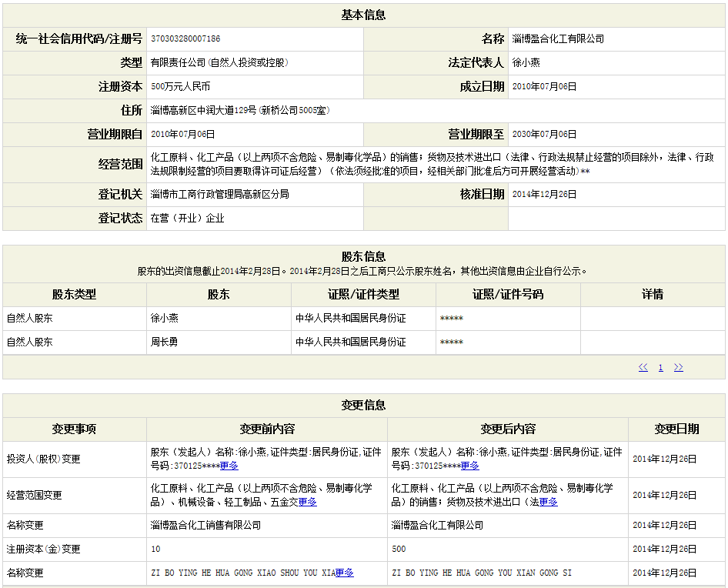
Task: Expand 更多 in 经营范围变更 after-change content
Action: [549, 502]
